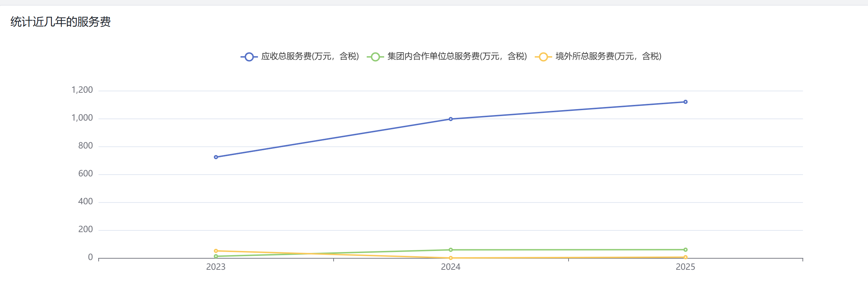Toggle the yellow 境外所总服务费 legend marker
Screen dimensions: 868x290
click(x=543, y=57)
